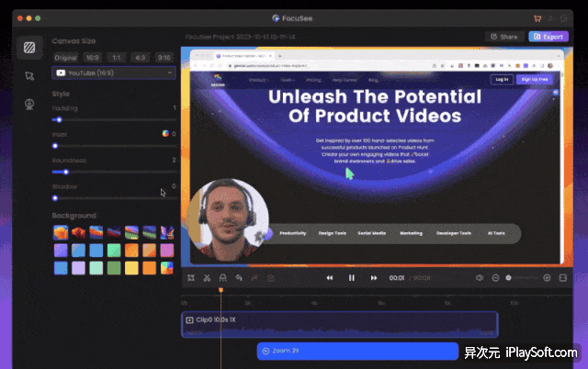Select the last wallpaper in first background row

(167, 232)
